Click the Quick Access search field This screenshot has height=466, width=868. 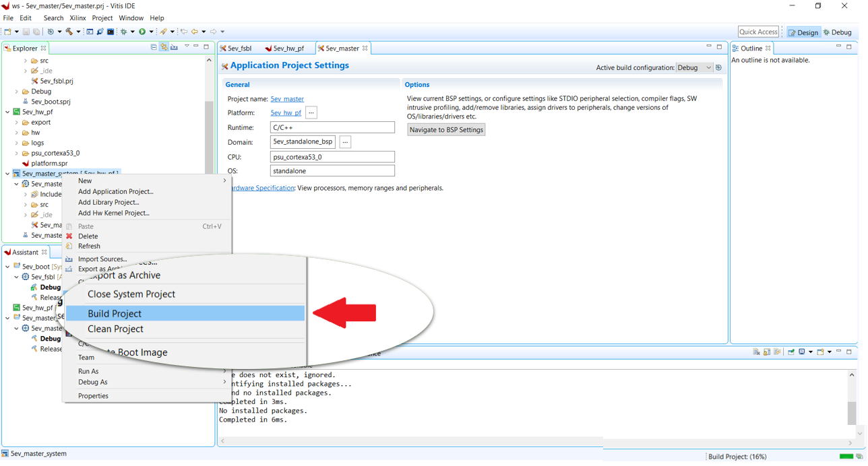point(758,32)
